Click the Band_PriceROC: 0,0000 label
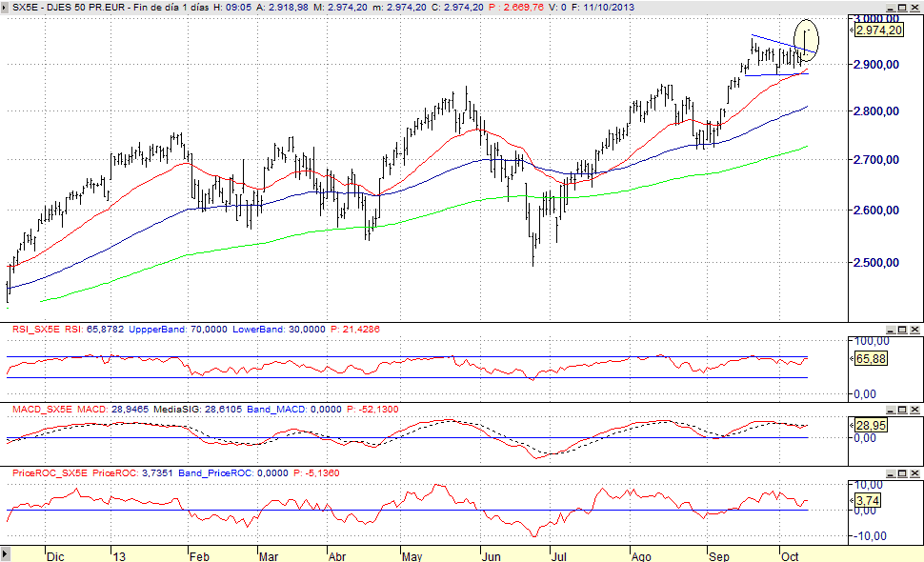This screenshot has width=924, height=562. click(233, 473)
